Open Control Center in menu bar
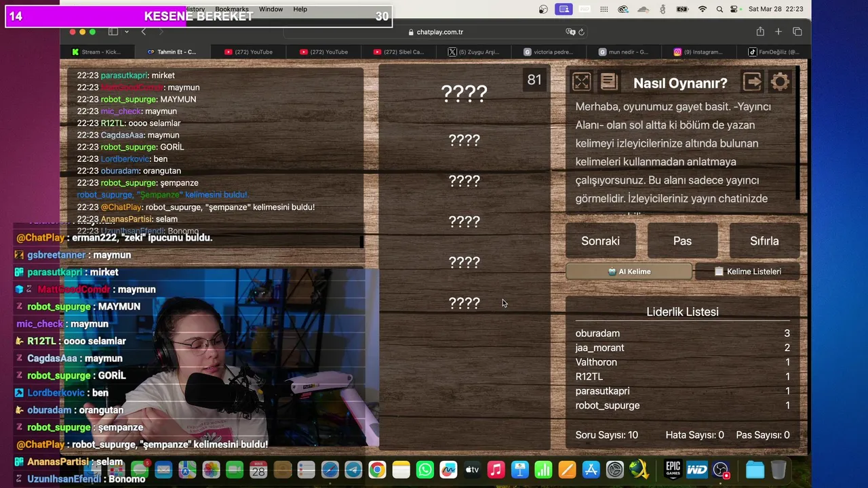The height and width of the screenshot is (488, 868). click(x=734, y=9)
